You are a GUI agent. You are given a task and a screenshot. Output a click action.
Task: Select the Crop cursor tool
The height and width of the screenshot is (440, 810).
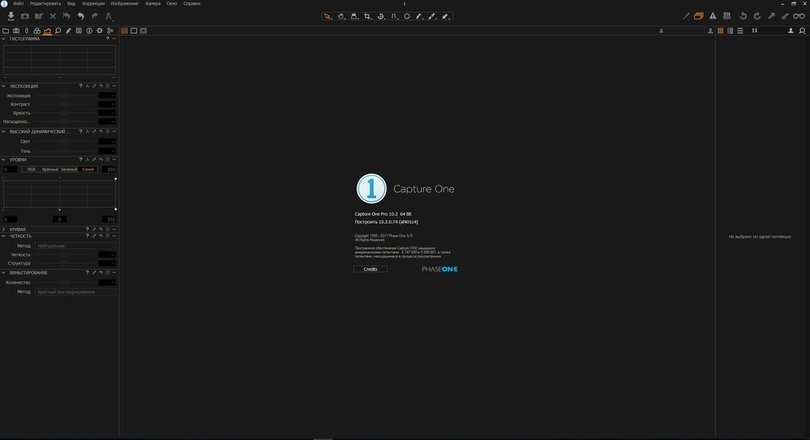(367, 17)
